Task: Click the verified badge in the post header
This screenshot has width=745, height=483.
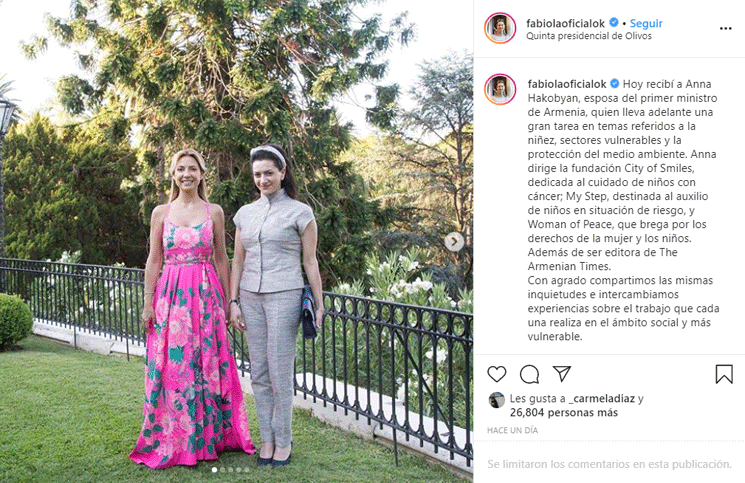Action: point(614,22)
